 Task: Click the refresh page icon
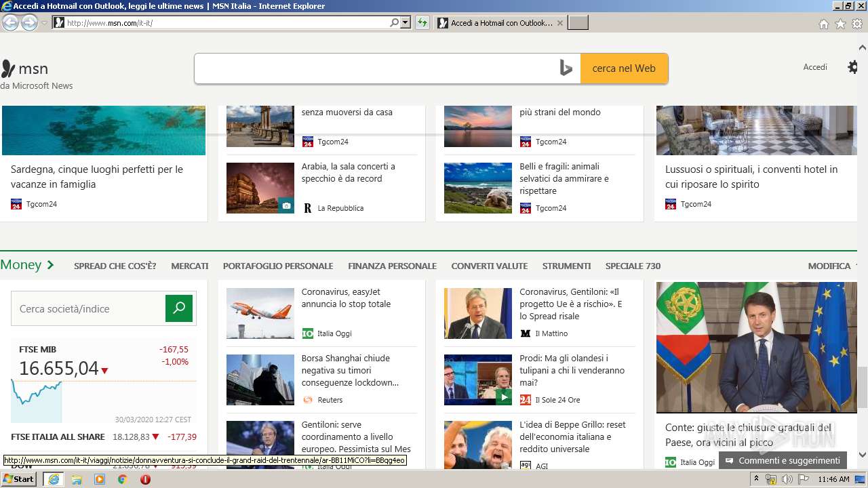click(422, 22)
